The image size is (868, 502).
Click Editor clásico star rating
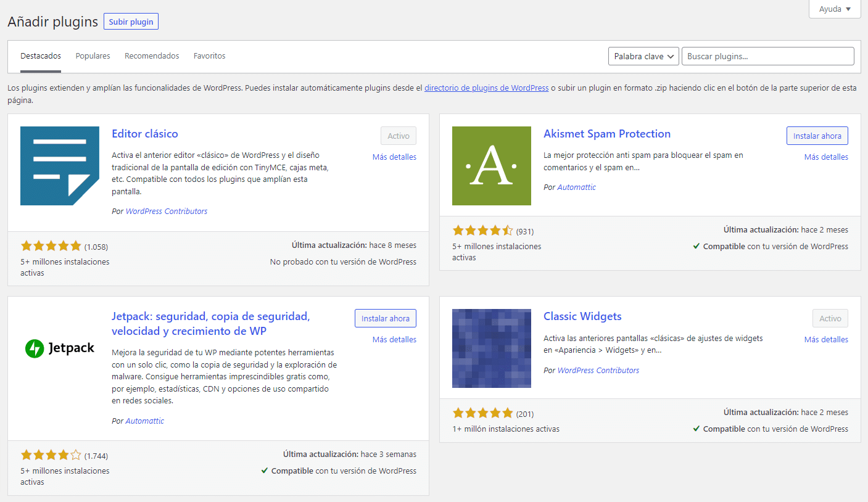click(51, 246)
